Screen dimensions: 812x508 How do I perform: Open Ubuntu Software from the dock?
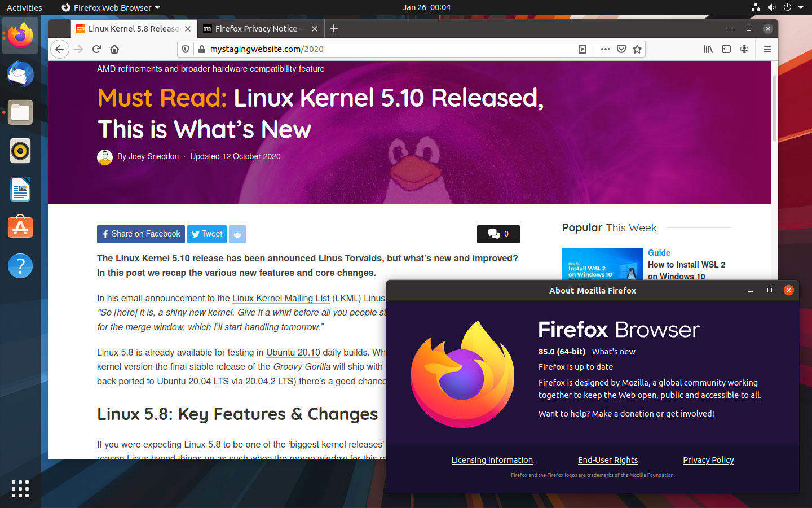[20, 227]
